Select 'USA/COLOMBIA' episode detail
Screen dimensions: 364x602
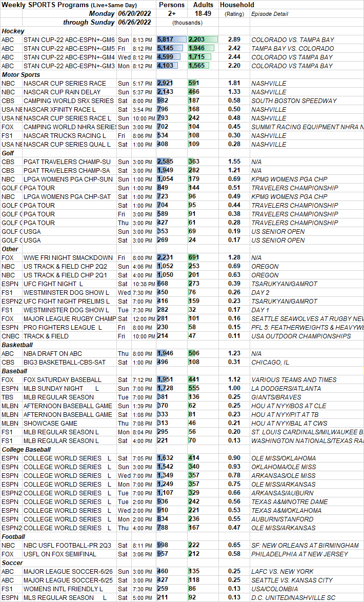tap(273, 589)
